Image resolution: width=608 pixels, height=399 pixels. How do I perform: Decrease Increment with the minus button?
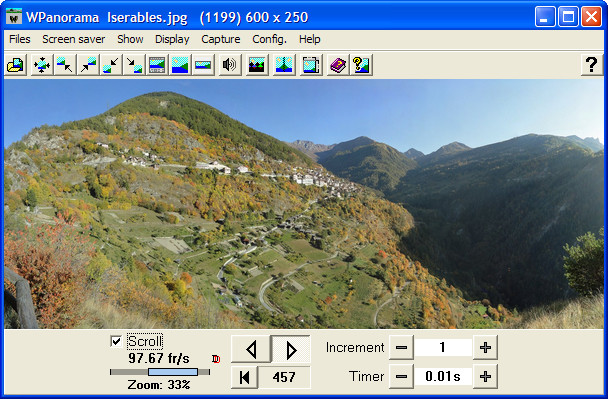(x=401, y=347)
